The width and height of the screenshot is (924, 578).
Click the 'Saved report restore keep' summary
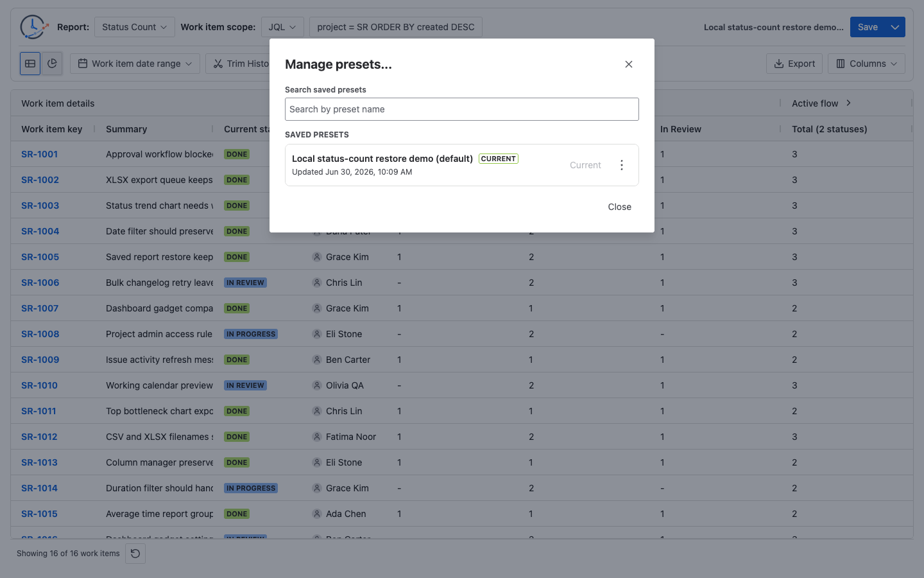click(x=159, y=257)
